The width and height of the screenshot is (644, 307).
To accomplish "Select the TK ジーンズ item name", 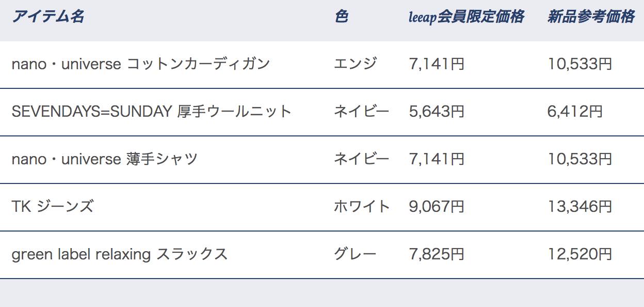I will point(53,206).
